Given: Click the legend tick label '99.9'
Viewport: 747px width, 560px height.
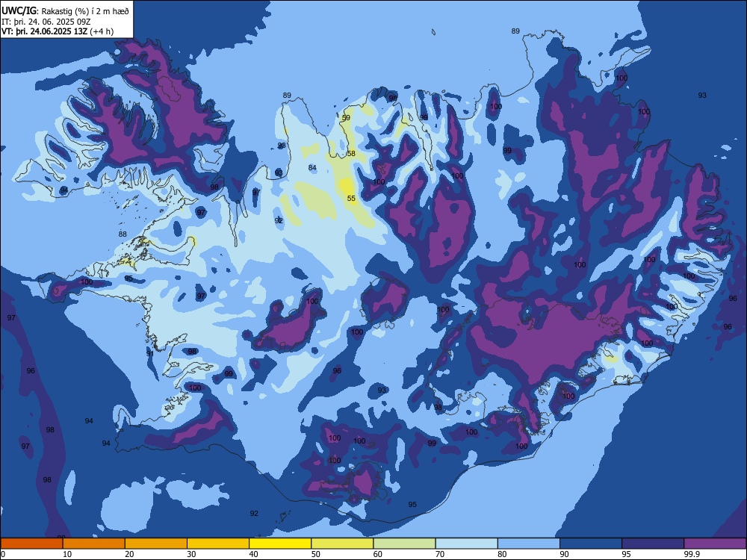Looking at the screenshot, I should pyautogui.click(x=691, y=554).
